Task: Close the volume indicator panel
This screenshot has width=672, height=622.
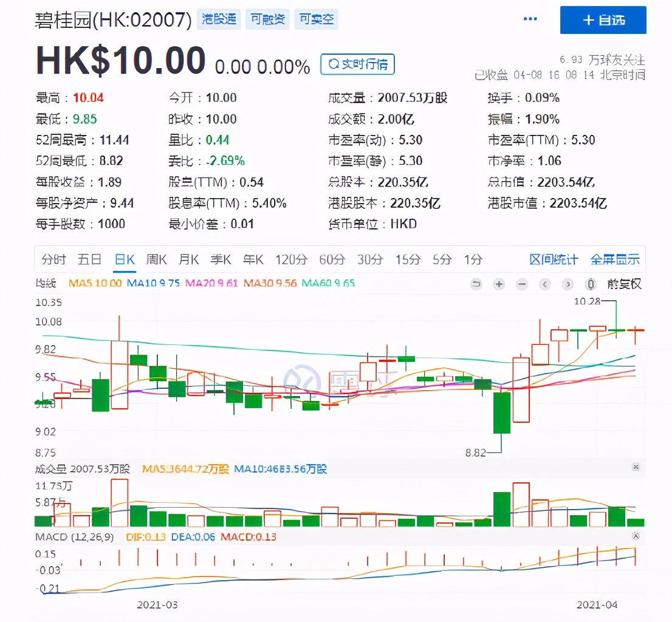Action: (636, 467)
